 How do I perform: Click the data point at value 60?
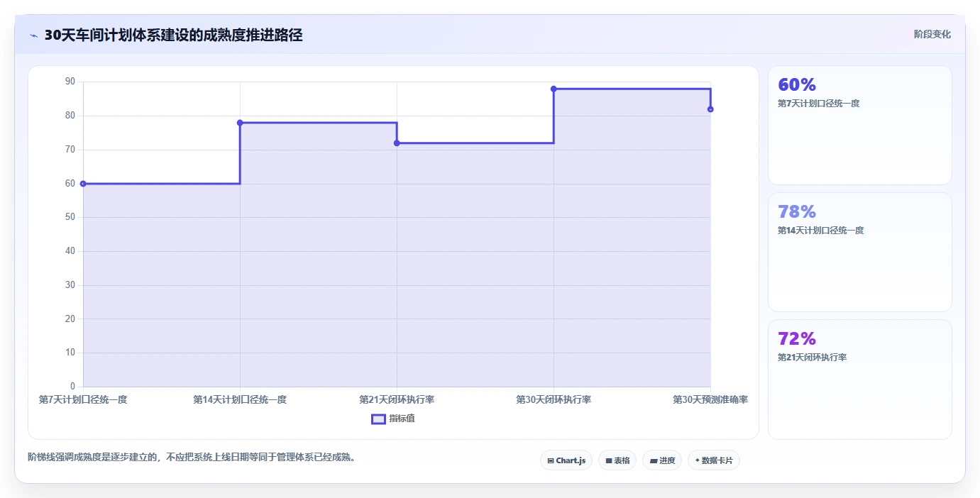(x=83, y=184)
